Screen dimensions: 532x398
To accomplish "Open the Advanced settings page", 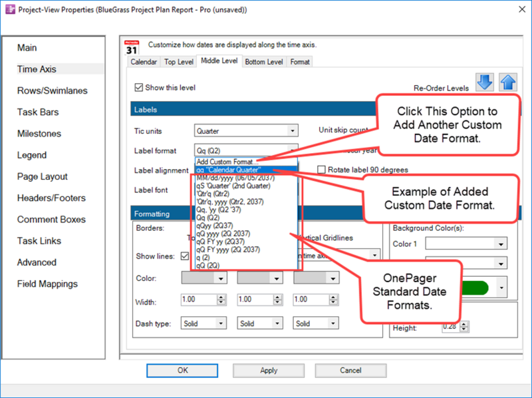I will (x=37, y=262).
